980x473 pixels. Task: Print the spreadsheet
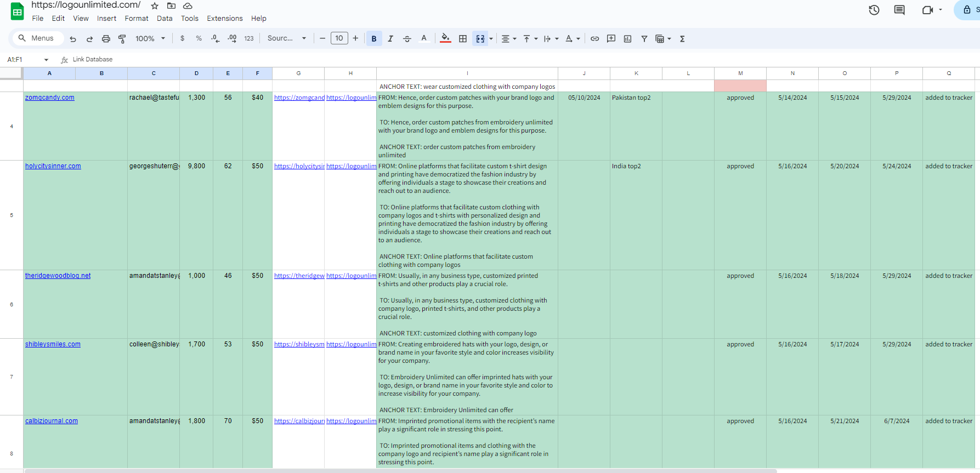click(x=106, y=38)
